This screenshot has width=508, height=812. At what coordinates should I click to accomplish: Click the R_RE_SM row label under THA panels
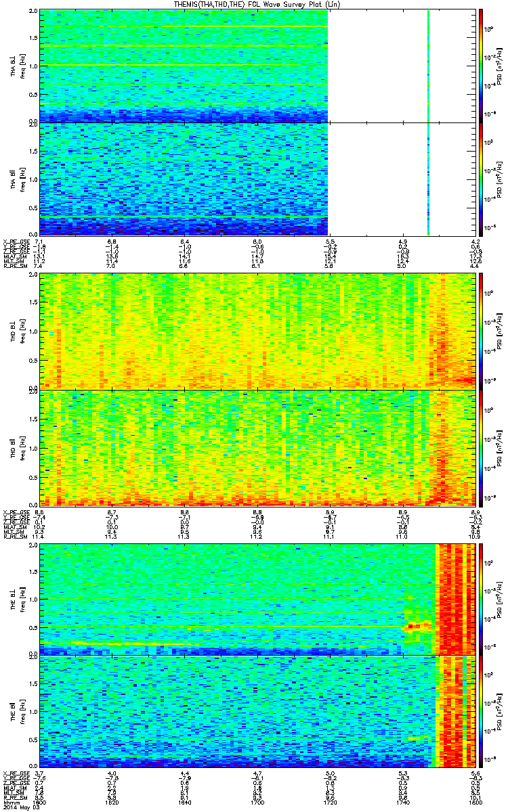pos(15,267)
